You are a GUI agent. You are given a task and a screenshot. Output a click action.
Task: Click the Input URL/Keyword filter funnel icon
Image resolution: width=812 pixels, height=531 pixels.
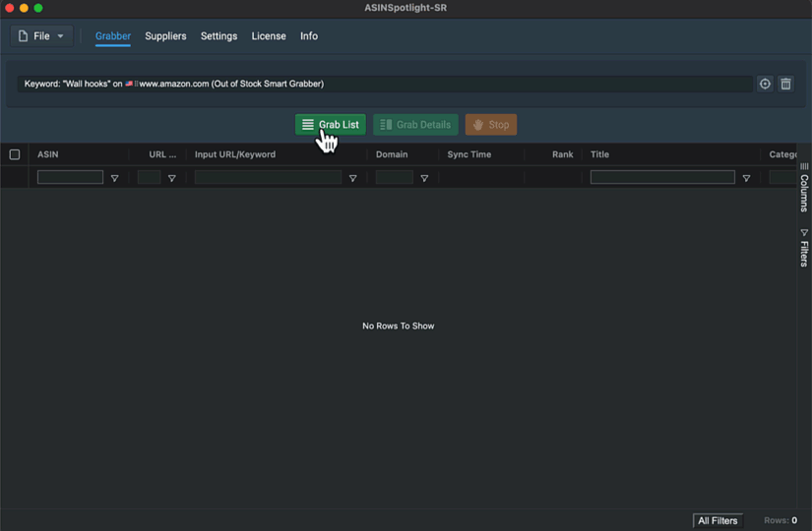click(x=353, y=178)
